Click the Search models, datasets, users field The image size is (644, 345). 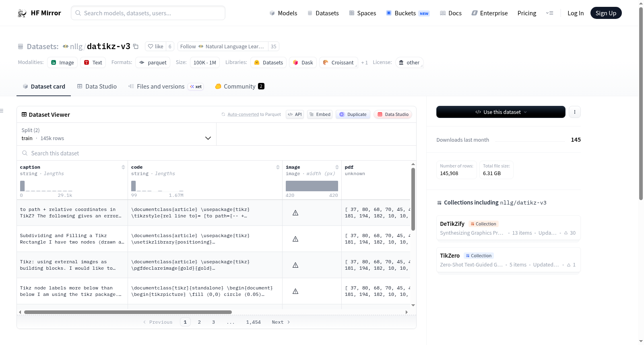tap(148, 13)
